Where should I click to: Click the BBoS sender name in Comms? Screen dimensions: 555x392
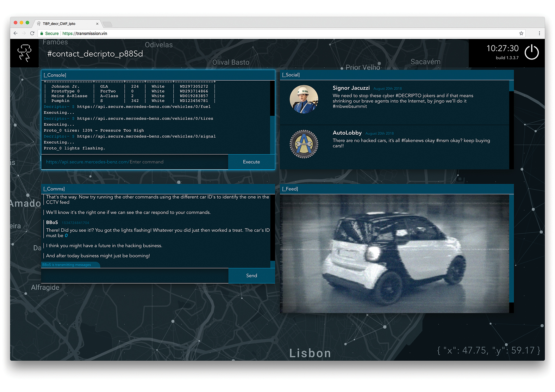coord(52,223)
